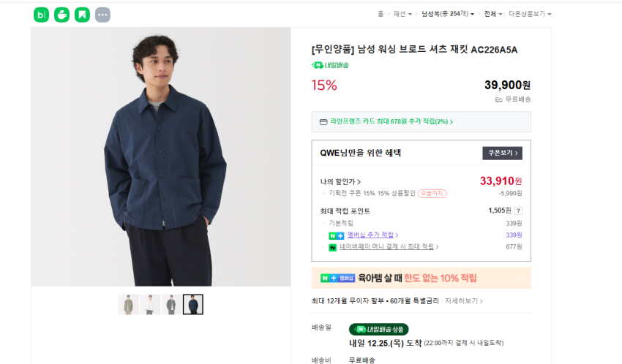This screenshot has height=364, width=622.
Task: Click the N+ 멤버십 badge in 육아템 banner
Action: [337, 278]
